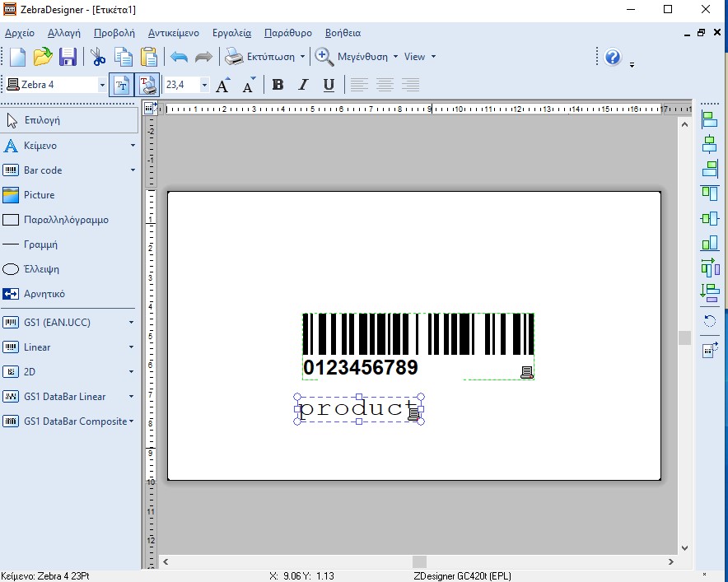Click the align objects right icon
This screenshot has width=728, height=582.
710,169
